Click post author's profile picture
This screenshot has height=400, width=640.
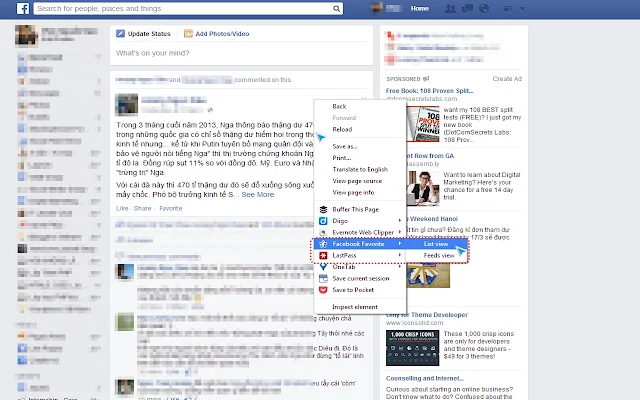[127, 104]
